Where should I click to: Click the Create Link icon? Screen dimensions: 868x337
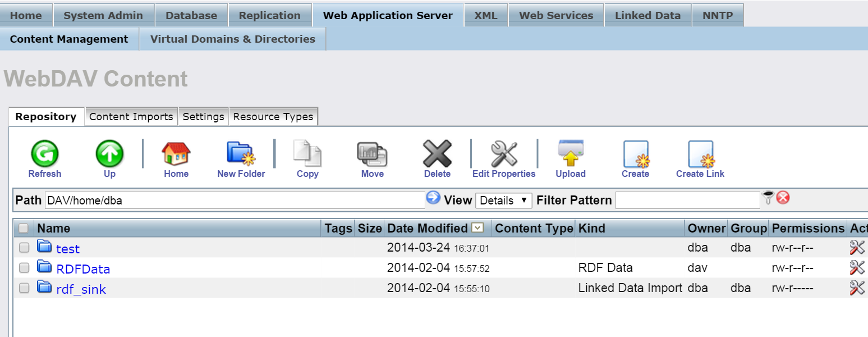tap(700, 154)
